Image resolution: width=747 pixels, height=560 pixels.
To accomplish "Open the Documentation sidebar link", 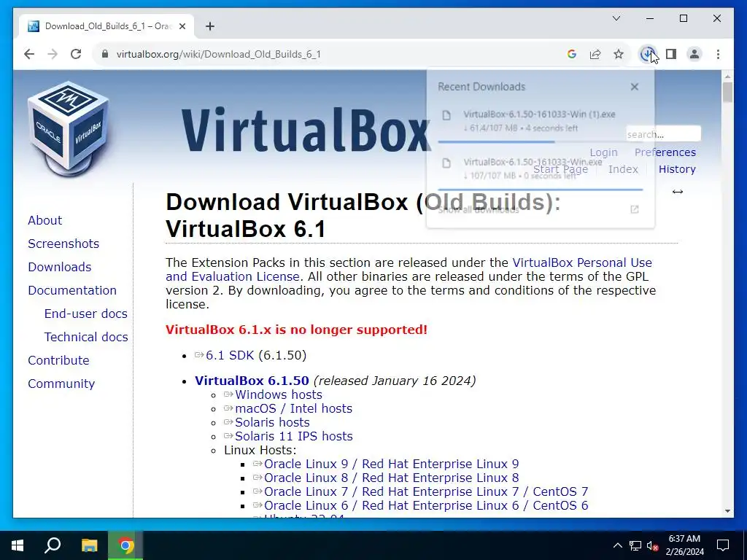I will tap(72, 290).
